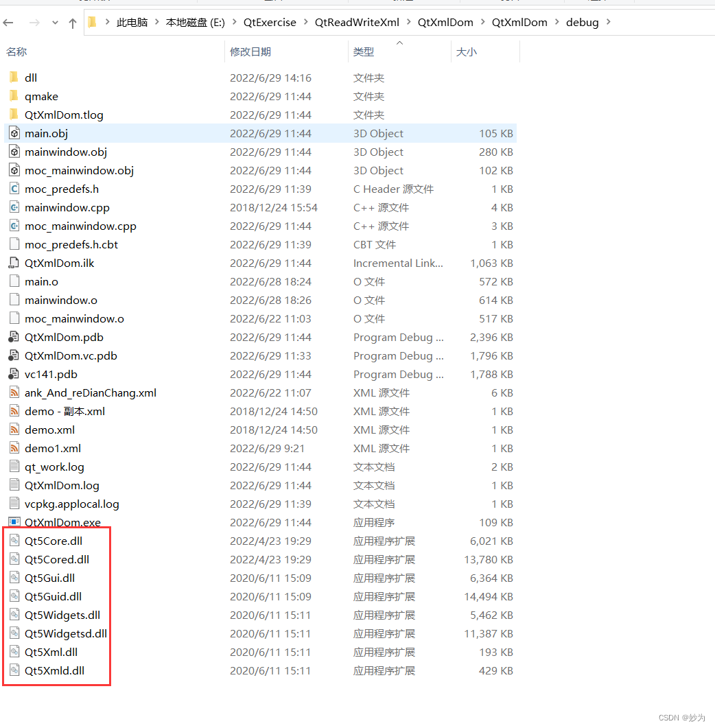
Task: Expand chevron after QtExercise breadcrumb
Action: click(305, 22)
